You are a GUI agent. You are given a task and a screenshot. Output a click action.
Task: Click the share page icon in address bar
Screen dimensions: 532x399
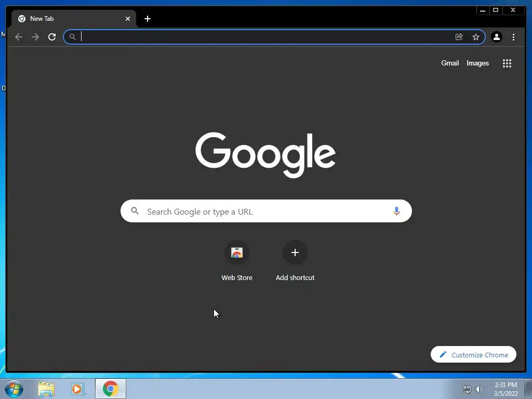459,37
